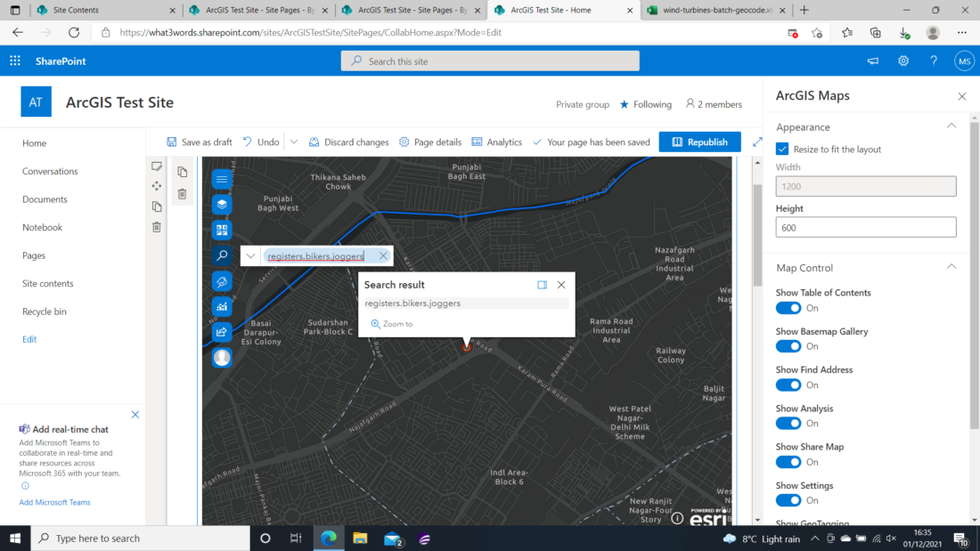This screenshot has height=551, width=980.
Task: Open Site contents in the navigation
Action: pos(47,284)
